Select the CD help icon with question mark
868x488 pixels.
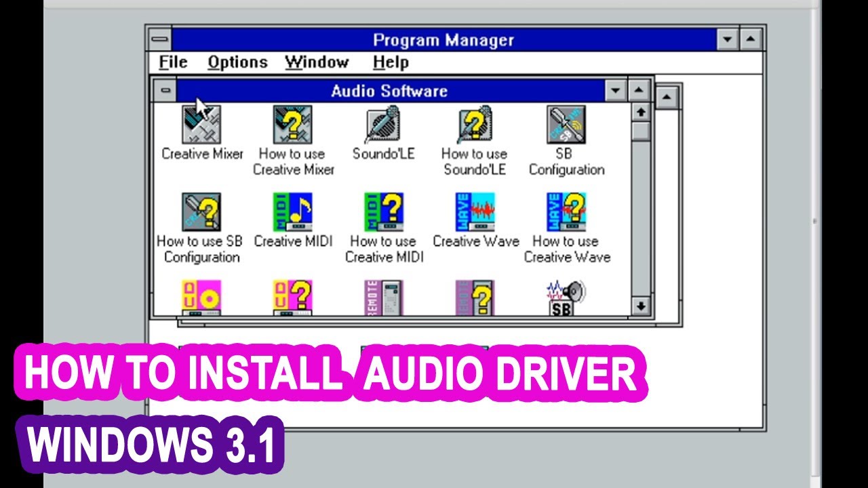point(293,298)
